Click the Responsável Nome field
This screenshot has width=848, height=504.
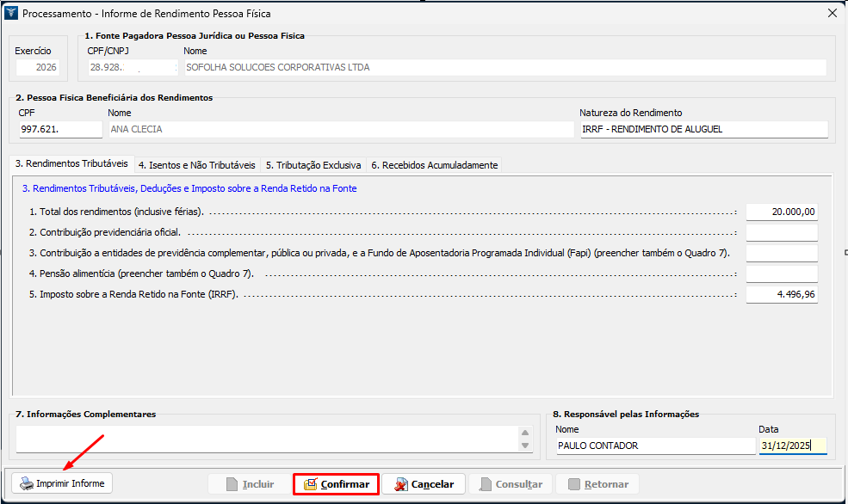pos(653,446)
